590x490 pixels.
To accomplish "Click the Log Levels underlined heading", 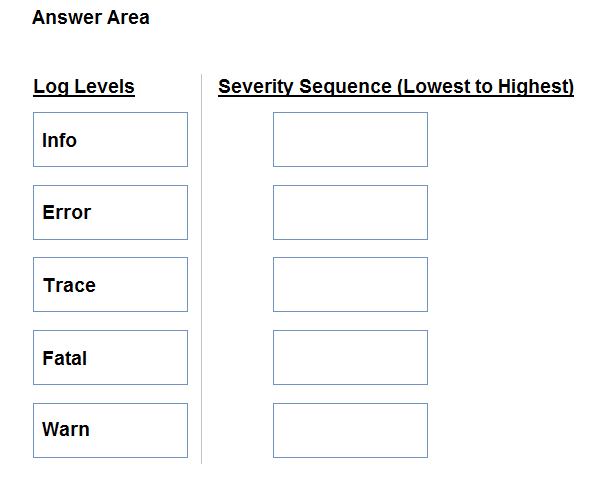I will [84, 87].
